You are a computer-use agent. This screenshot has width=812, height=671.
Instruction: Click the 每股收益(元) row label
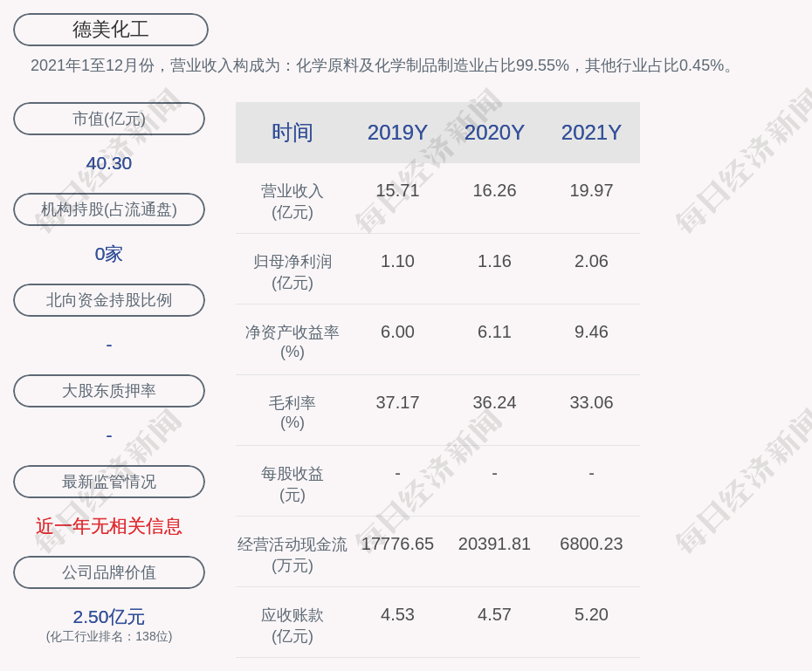click(x=292, y=484)
